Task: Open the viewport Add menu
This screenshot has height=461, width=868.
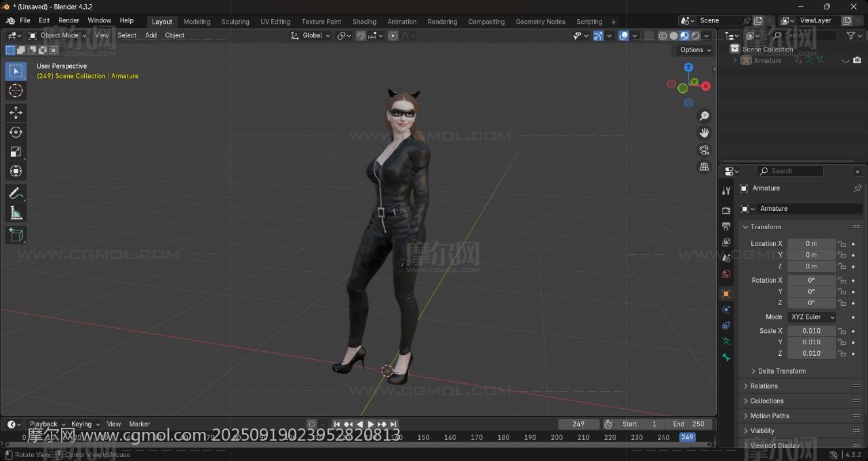Action: coord(151,35)
